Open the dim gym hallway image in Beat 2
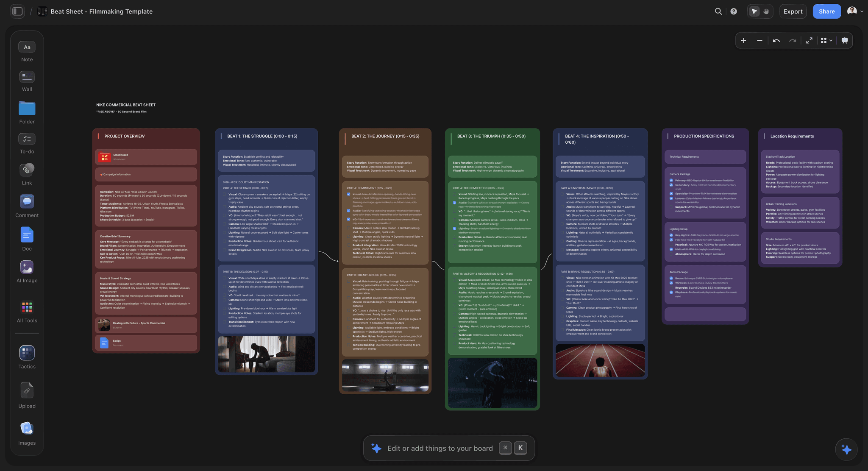This screenshot has height=471, width=868. pyautogui.click(x=385, y=376)
